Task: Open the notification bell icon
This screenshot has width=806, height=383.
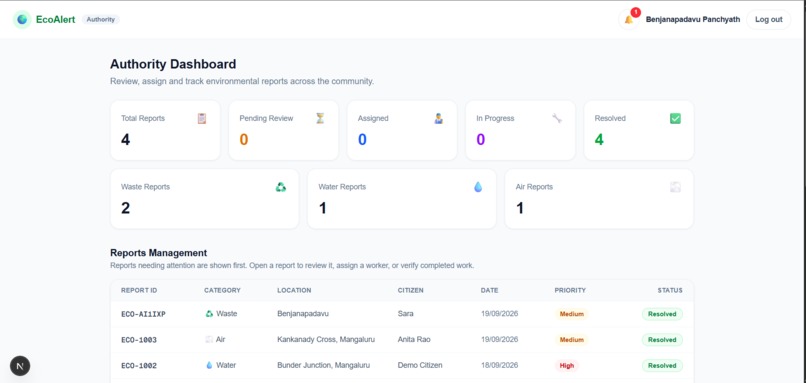Action: click(628, 20)
